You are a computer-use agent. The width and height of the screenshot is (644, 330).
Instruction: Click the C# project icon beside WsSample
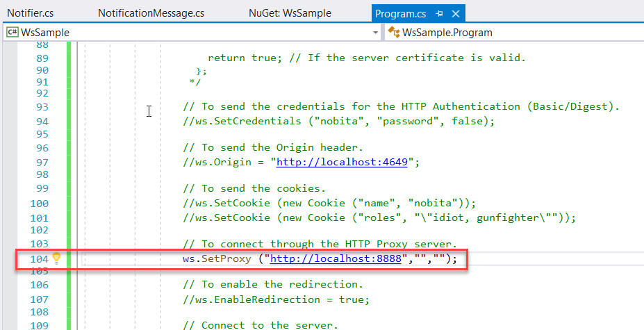[x=13, y=32]
